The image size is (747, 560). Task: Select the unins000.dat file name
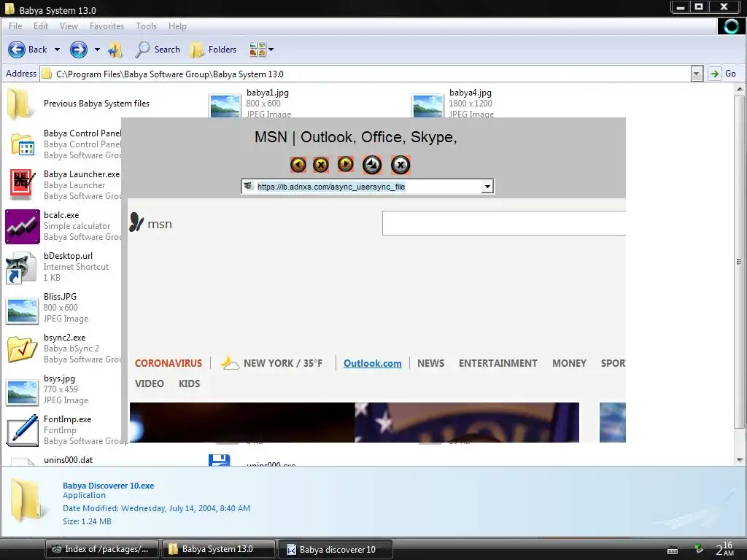[68, 460]
